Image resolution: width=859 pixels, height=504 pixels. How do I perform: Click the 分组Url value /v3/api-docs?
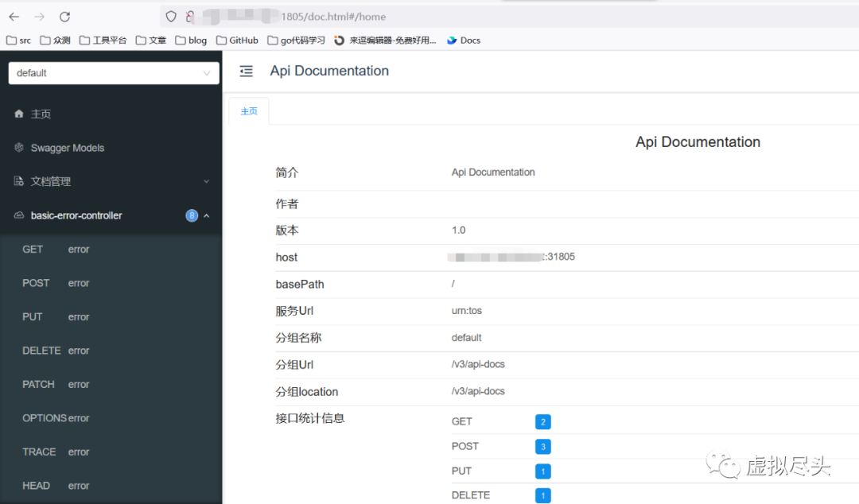coord(478,364)
